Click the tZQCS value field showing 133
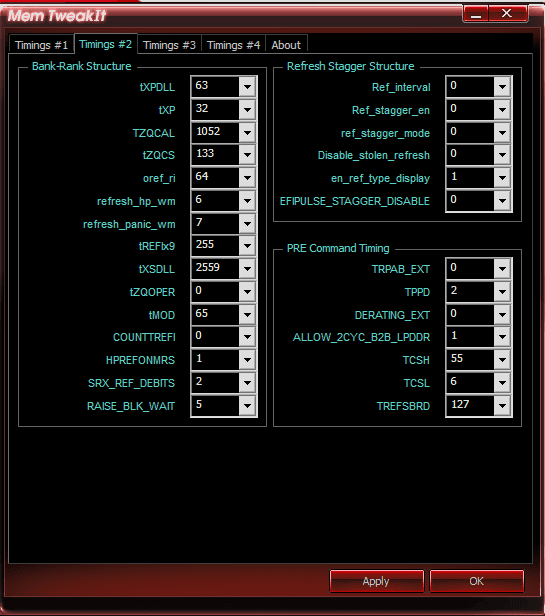Screen dimensions: 545x616 coord(215,154)
